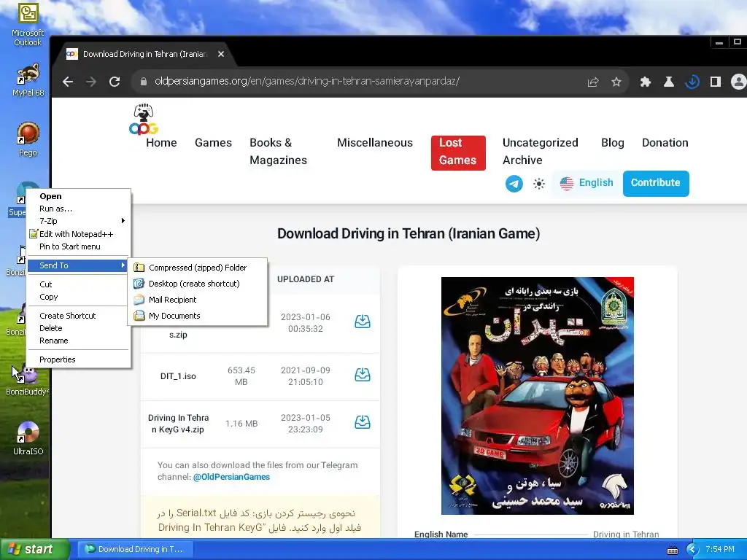Viewport: 747px width, 560px height.
Task: Open the Telegram icon in the header
Action: (x=514, y=184)
